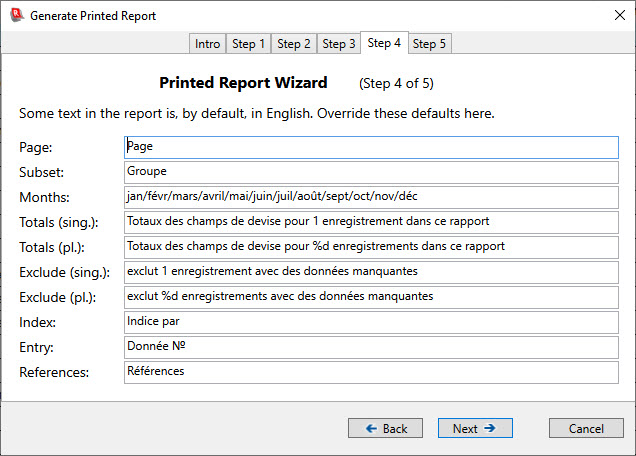Viewport: 636px width, 456px height.
Task: Open the Step 1 tab
Action: 248,44
